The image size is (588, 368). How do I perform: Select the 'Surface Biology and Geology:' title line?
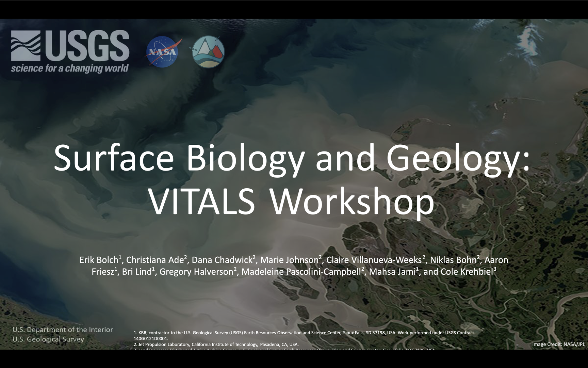coord(292,158)
